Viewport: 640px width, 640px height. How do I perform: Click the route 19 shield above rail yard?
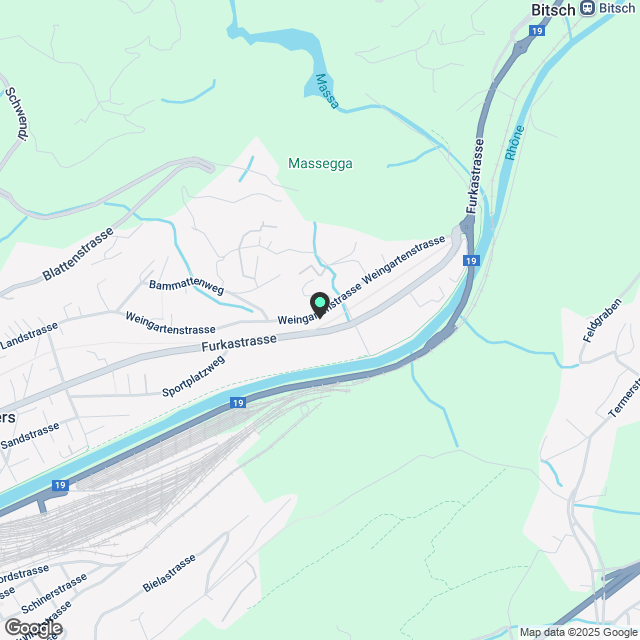click(x=238, y=403)
